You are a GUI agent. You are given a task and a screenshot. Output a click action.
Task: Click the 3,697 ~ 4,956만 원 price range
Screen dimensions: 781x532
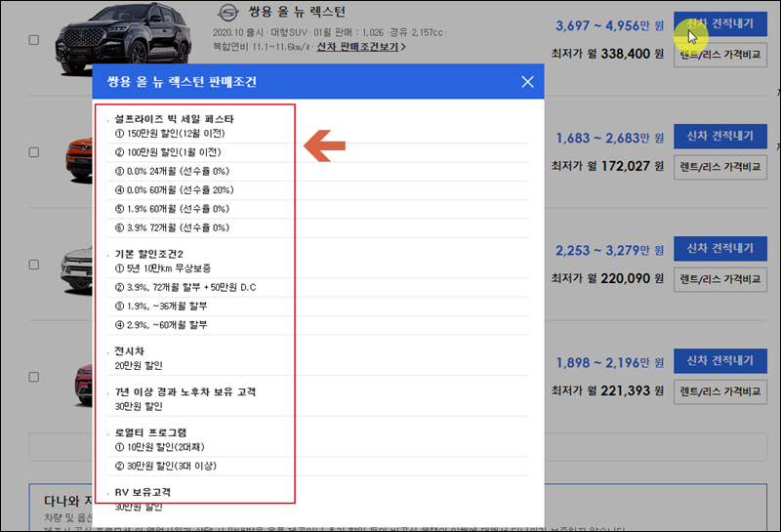(x=609, y=25)
